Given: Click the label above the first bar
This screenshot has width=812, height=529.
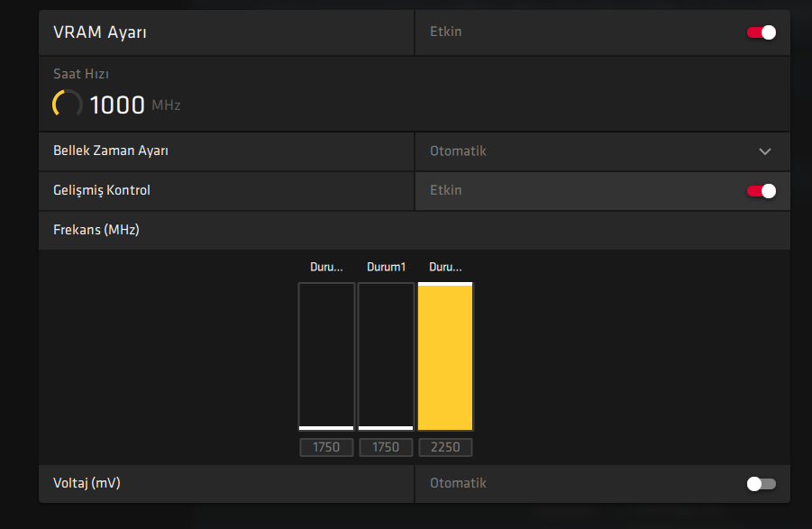Looking at the screenshot, I should 326,268.
